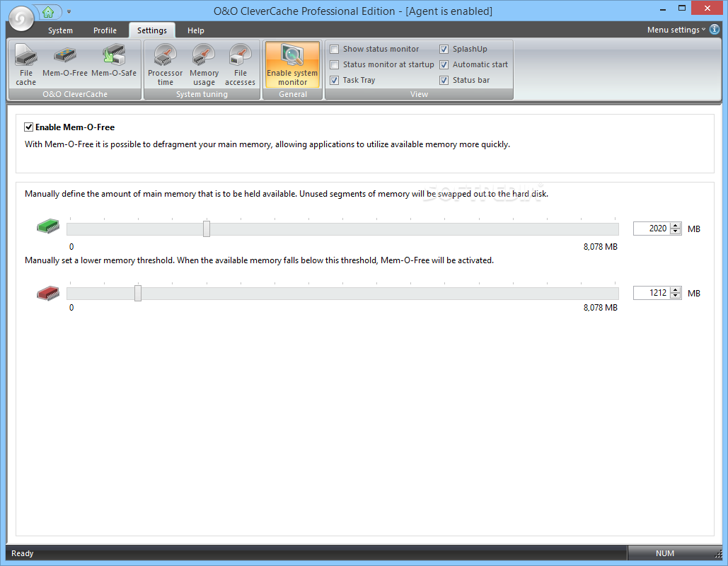Maximize the CleverCache window
Viewport: 728px width, 566px height.
[x=681, y=8]
